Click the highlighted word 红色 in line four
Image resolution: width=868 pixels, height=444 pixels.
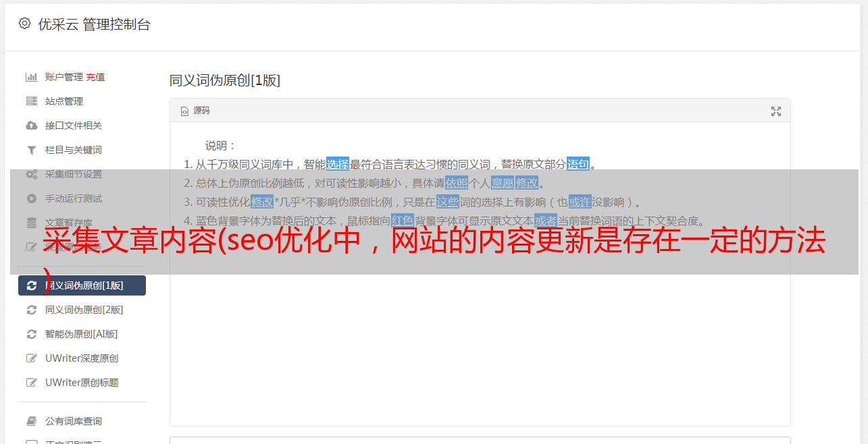(403, 221)
